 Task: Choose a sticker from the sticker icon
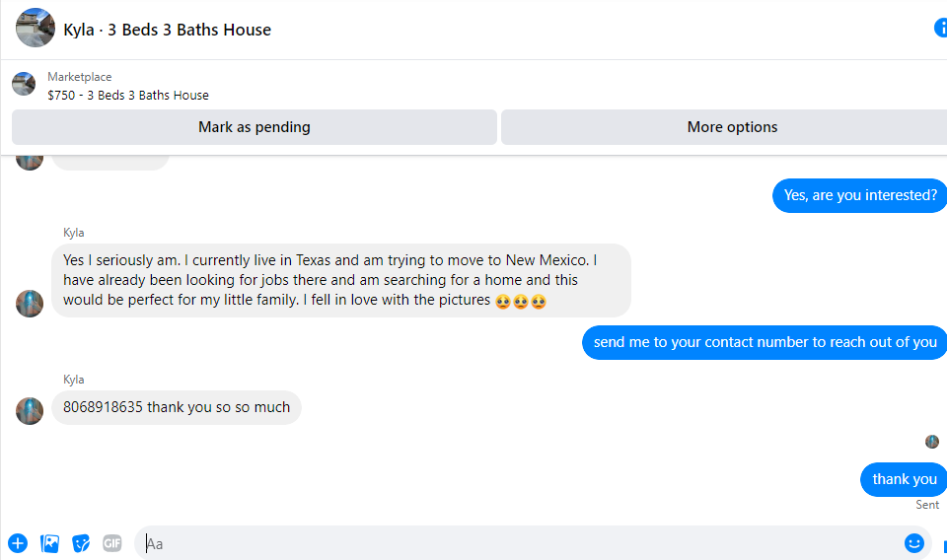[x=81, y=543]
